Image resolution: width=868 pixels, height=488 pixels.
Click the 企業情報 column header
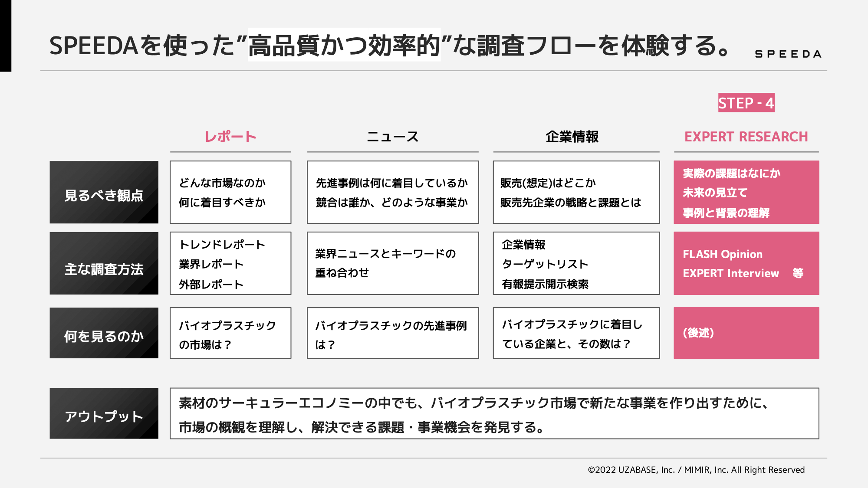pyautogui.click(x=572, y=137)
